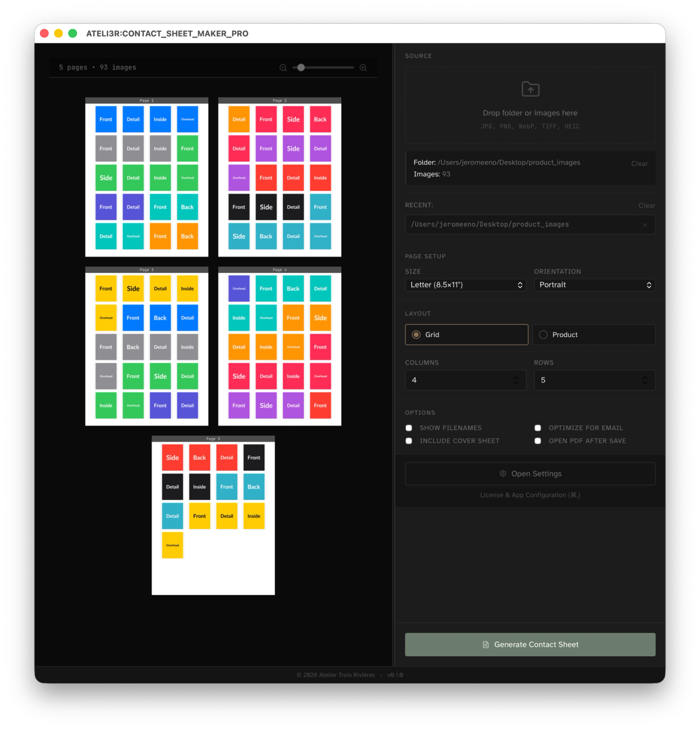The width and height of the screenshot is (700, 729).
Task: Click the folder upload icon in the drop zone
Action: click(x=530, y=89)
